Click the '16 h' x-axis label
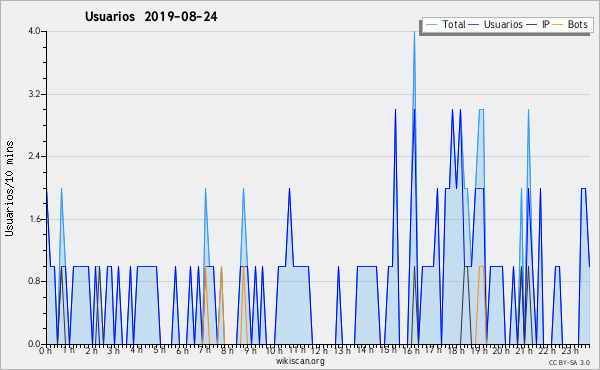Image resolution: width=600 pixels, height=370 pixels. 411,351
